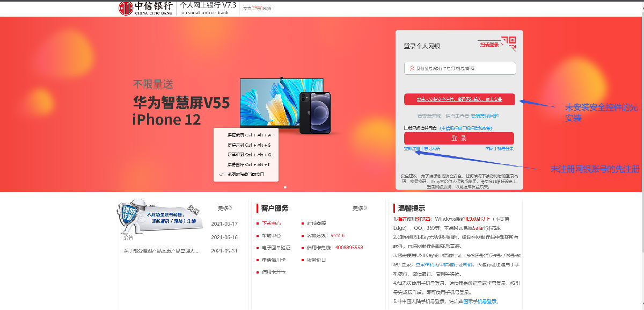Open the announcement dated 2021-06-17

point(224,224)
